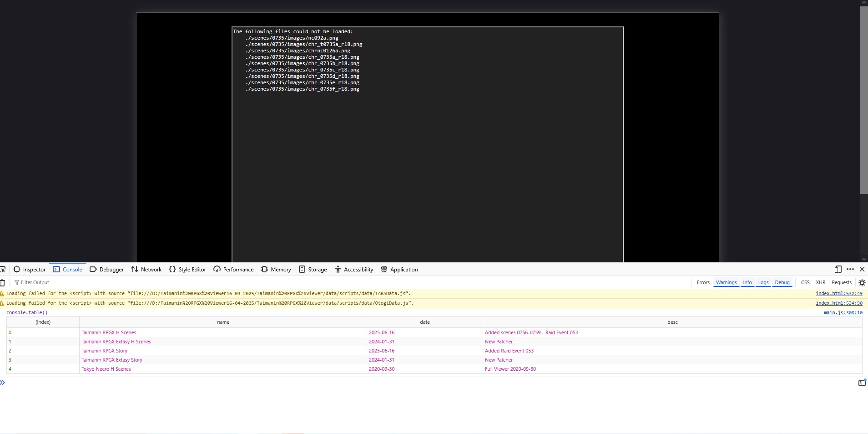Open the Style Editor tab
This screenshot has height=434, width=868.
[187, 269]
